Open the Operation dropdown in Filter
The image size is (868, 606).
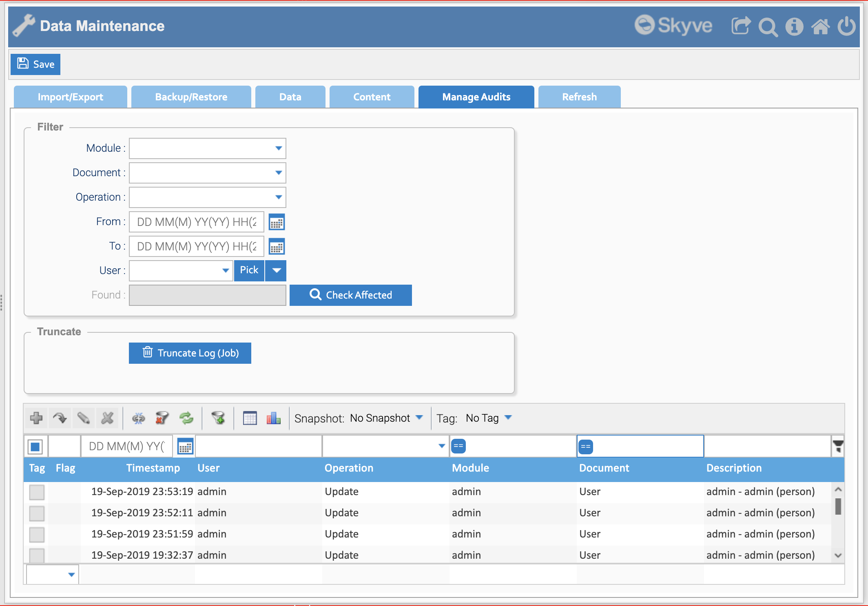[x=279, y=197]
